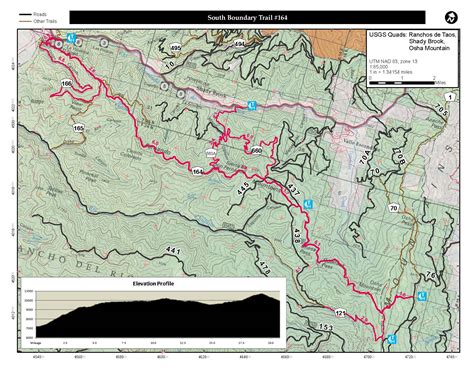
Task: Select the white 70 shield south of 70B
Action: pos(394,209)
